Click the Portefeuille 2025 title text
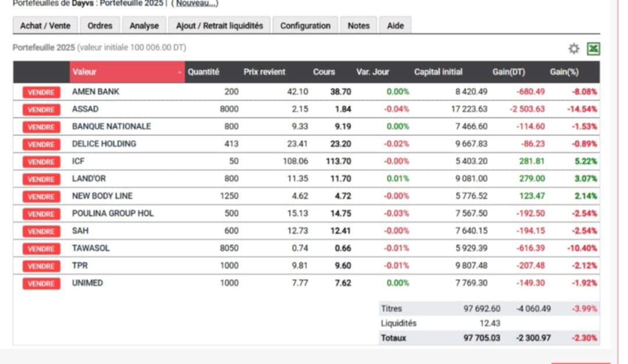The height and width of the screenshot is (364, 628). point(44,48)
